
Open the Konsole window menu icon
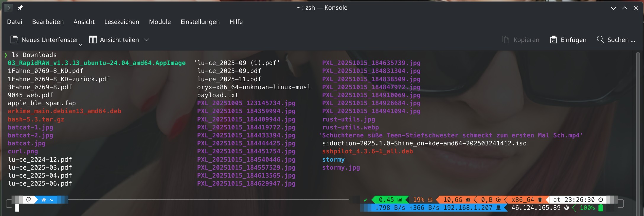pyautogui.click(x=9, y=8)
